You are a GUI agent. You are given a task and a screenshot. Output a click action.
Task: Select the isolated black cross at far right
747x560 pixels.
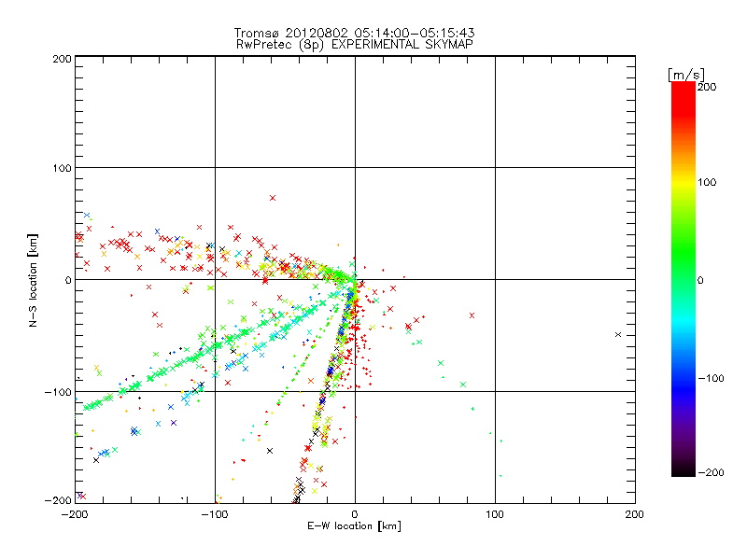pos(617,334)
